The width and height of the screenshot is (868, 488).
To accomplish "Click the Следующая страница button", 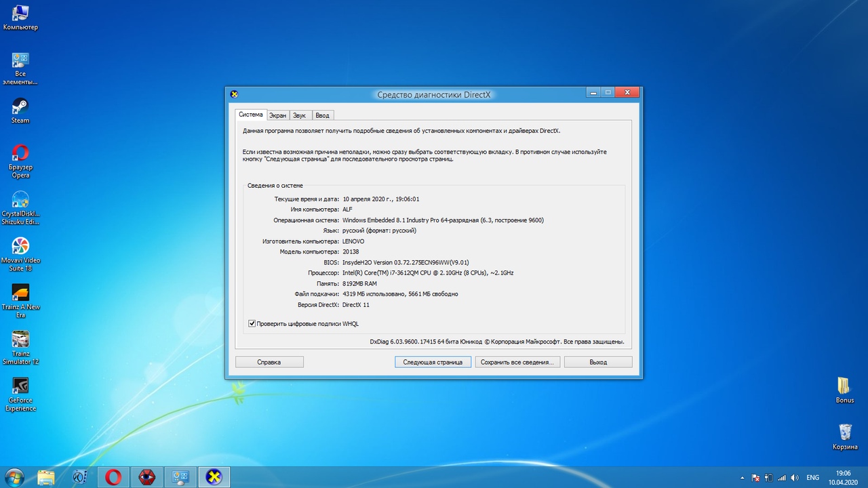I will coord(433,362).
